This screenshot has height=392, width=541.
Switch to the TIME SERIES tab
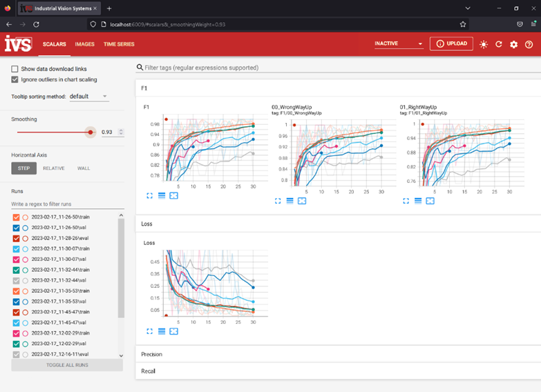point(119,44)
